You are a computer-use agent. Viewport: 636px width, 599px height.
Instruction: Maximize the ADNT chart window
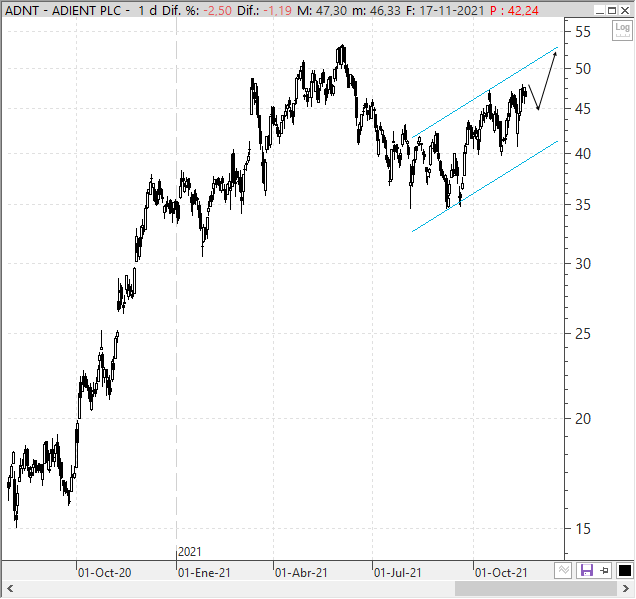click(612, 10)
